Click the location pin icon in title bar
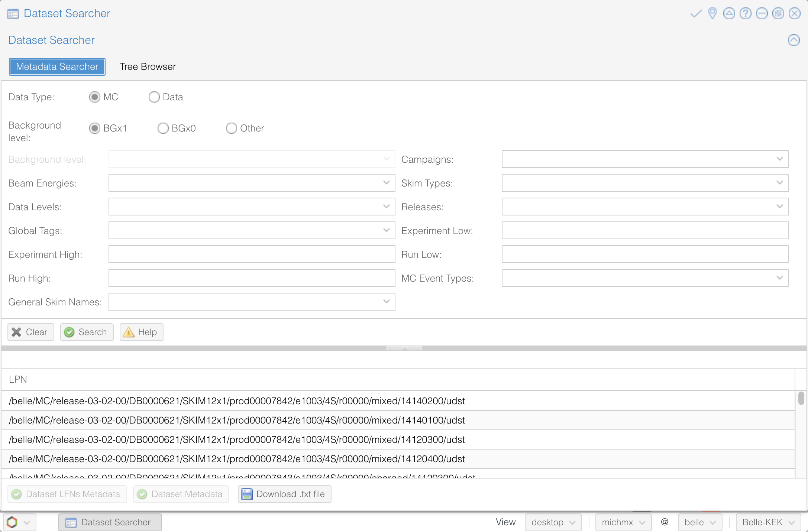Screen dimensions: 808x532 (x=712, y=14)
